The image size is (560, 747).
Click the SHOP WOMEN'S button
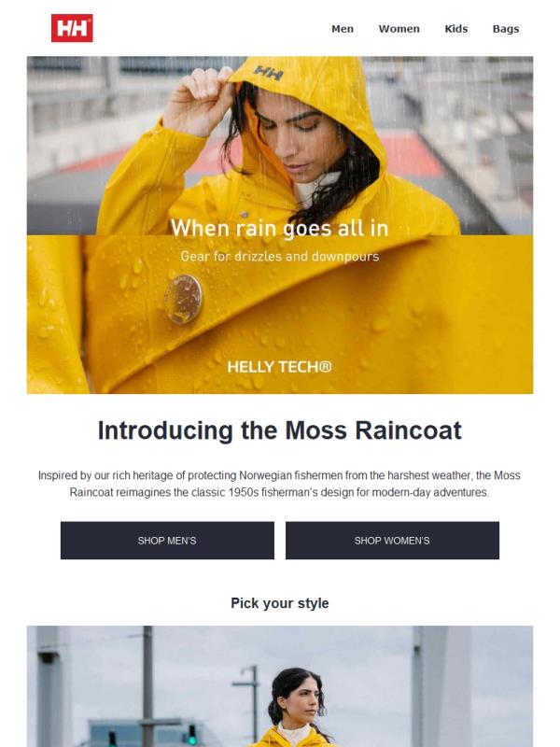[392, 541]
